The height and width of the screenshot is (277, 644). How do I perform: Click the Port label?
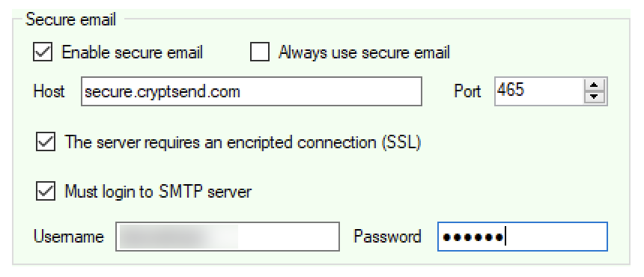click(467, 91)
